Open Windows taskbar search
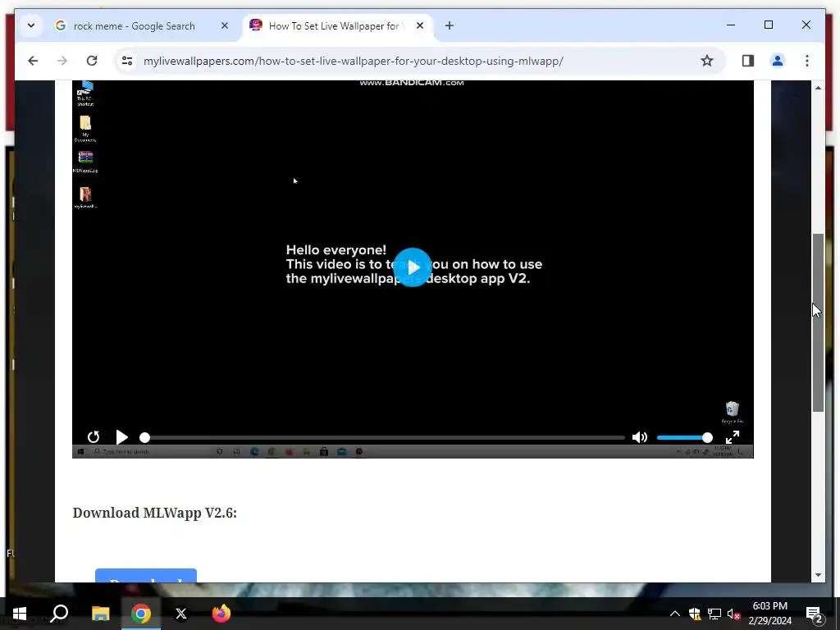 59,614
